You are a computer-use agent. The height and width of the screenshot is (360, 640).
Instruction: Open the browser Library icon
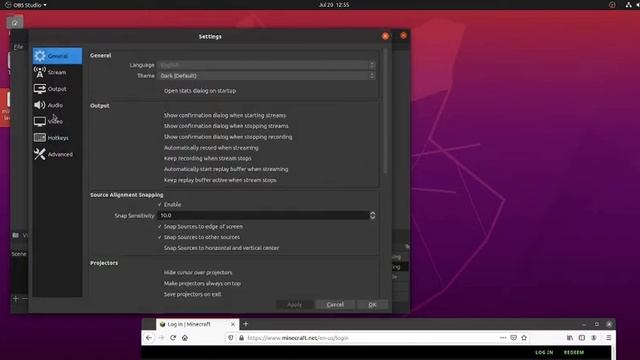coord(570,338)
